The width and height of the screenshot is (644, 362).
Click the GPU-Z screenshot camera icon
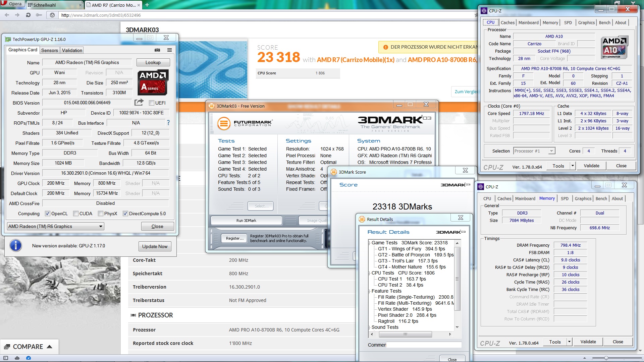pos(157,50)
